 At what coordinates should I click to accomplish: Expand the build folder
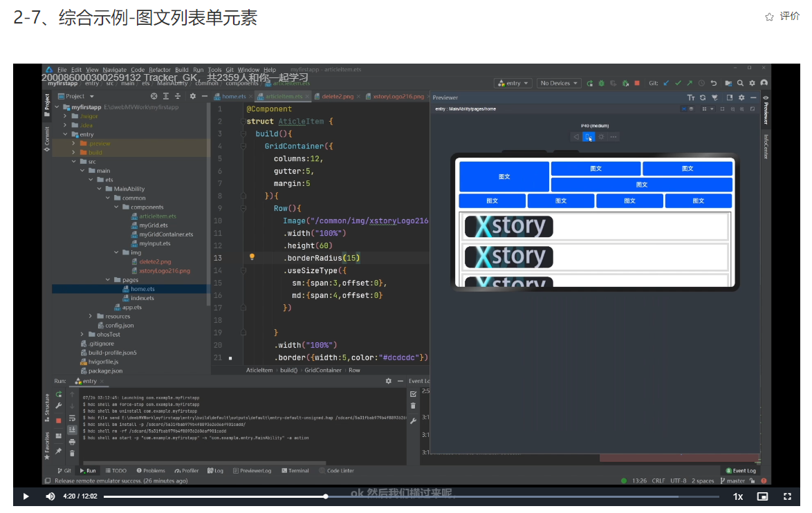tap(73, 153)
